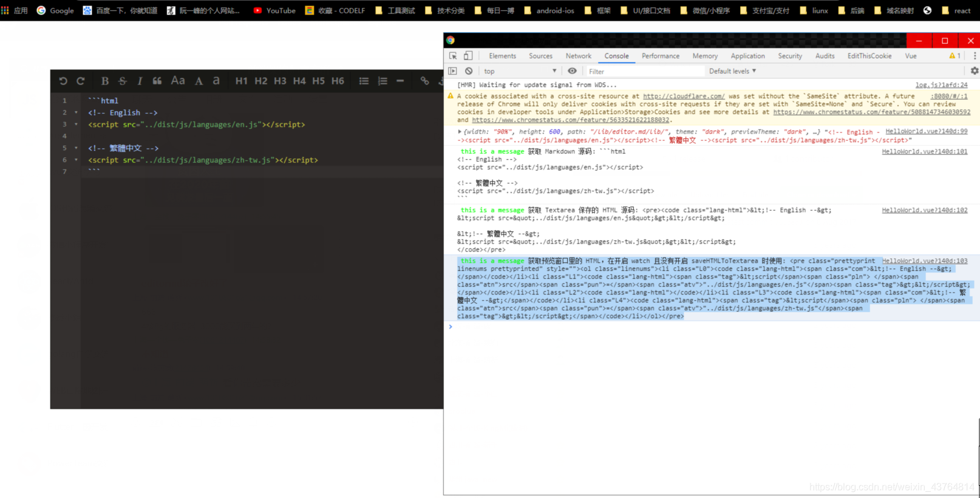Apply strikethrough with the S icon
Image resolution: width=980 pixels, height=498 pixels.
123,81
